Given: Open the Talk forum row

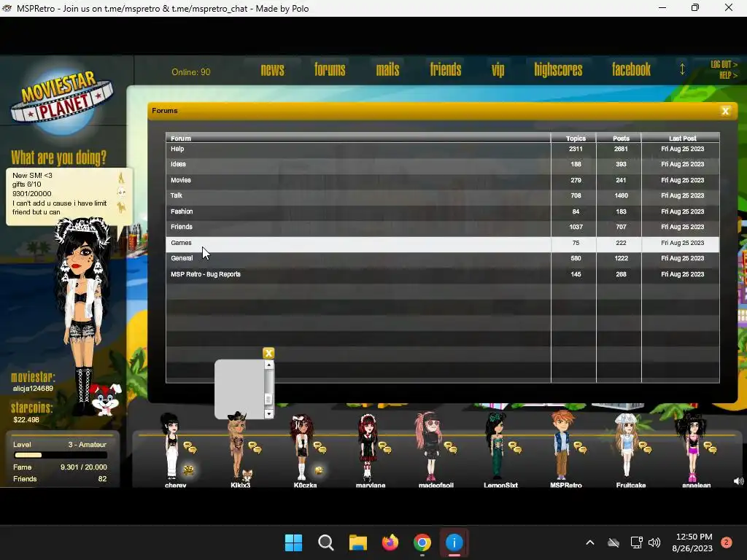Looking at the screenshot, I should (x=442, y=195).
